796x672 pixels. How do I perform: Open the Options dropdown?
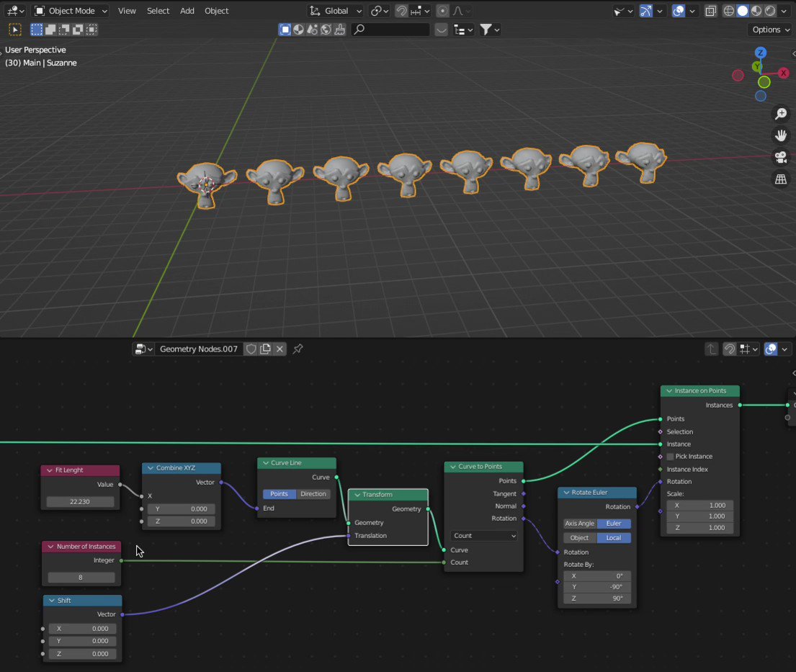coord(771,30)
